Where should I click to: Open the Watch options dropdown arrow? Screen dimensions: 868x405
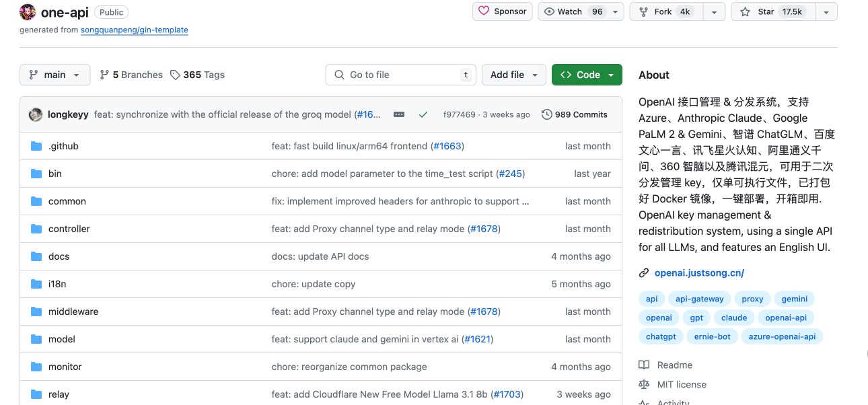tap(616, 12)
